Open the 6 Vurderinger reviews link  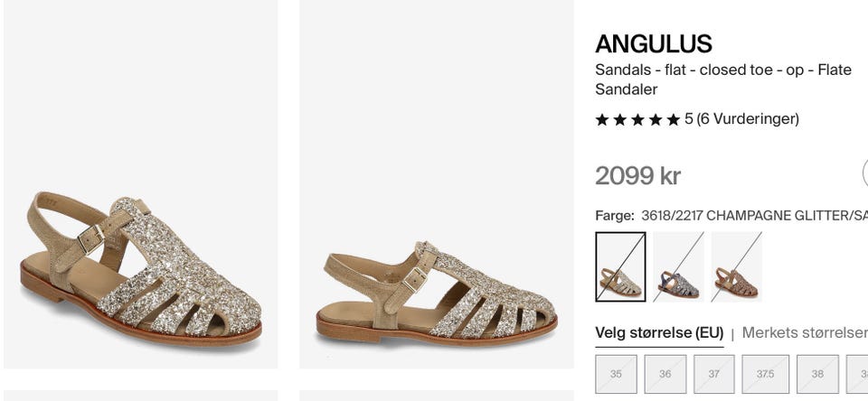pyautogui.click(x=748, y=119)
